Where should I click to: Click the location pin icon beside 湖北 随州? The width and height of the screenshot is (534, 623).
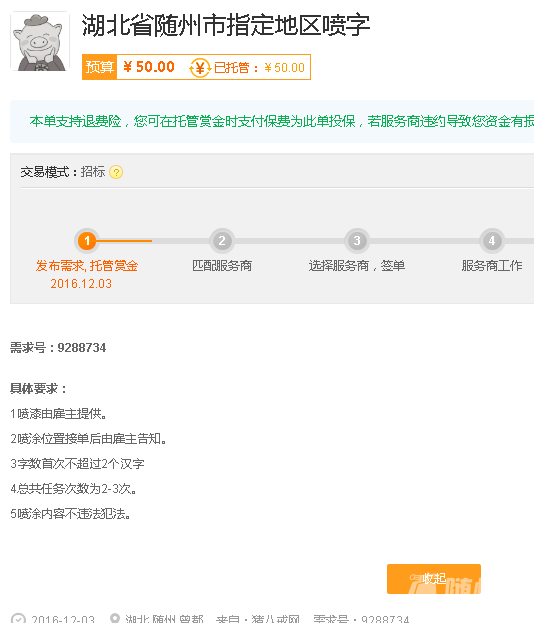tap(115, 619)
